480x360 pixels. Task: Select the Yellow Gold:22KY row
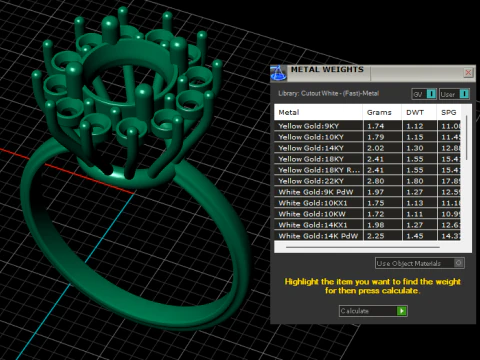coord(367,181)
